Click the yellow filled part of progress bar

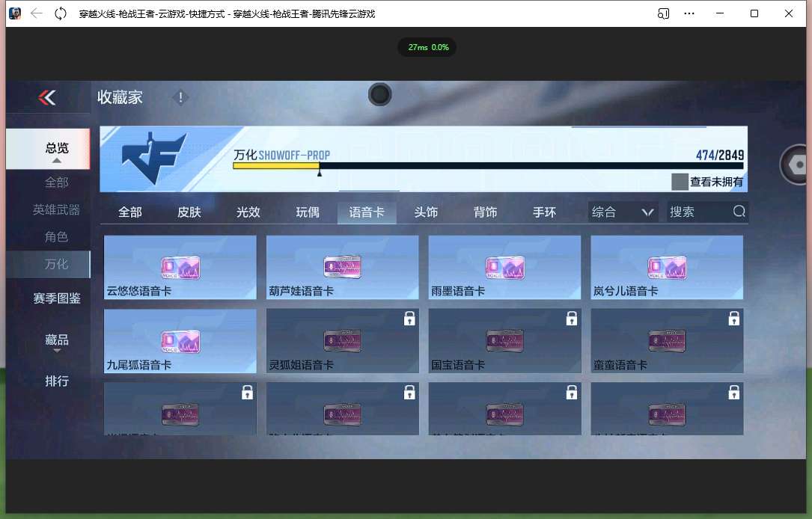(x=276, y=165)
